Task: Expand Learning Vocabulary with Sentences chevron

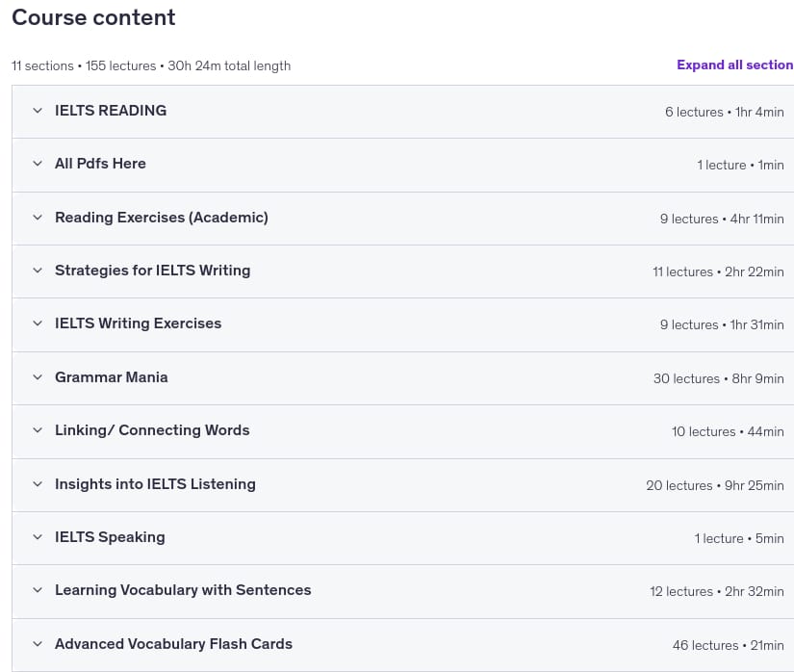Action: click(x=38, y=590)
